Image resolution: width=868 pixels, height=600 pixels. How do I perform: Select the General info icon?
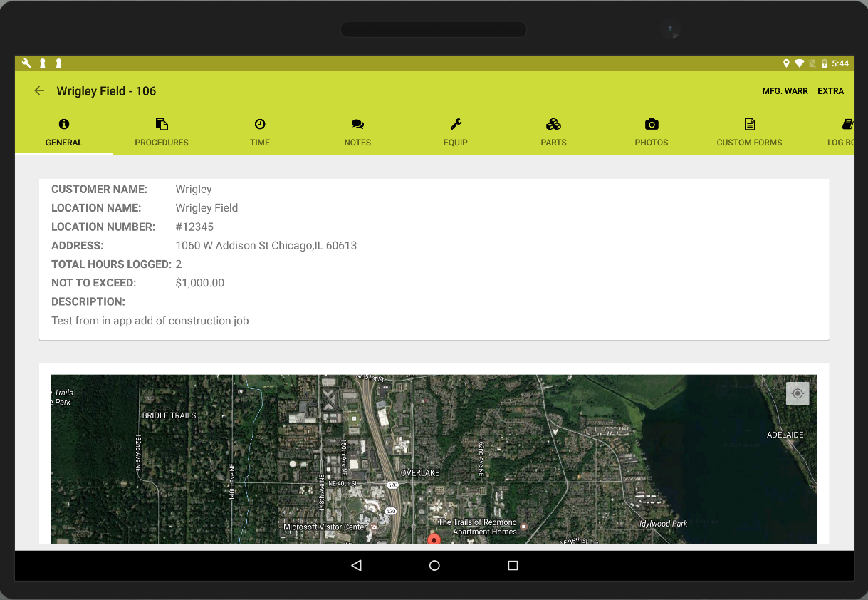[64, 124]
